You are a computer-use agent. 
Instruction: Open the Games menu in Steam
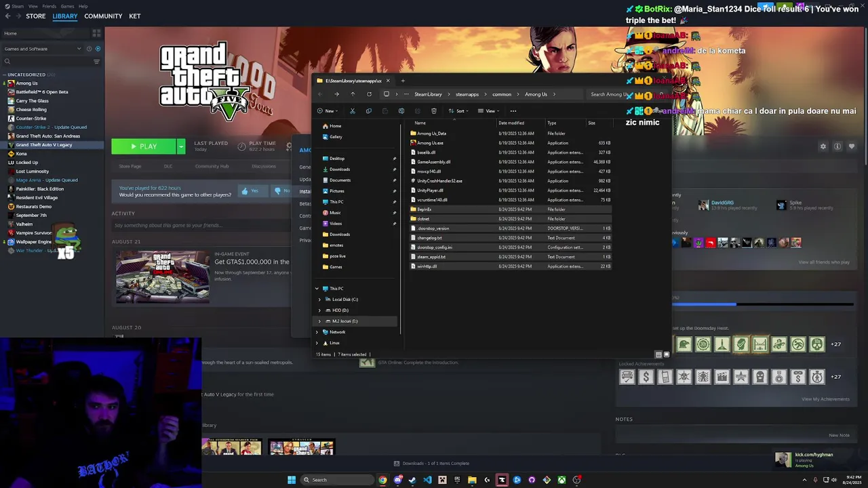click(x=67, y=6)
